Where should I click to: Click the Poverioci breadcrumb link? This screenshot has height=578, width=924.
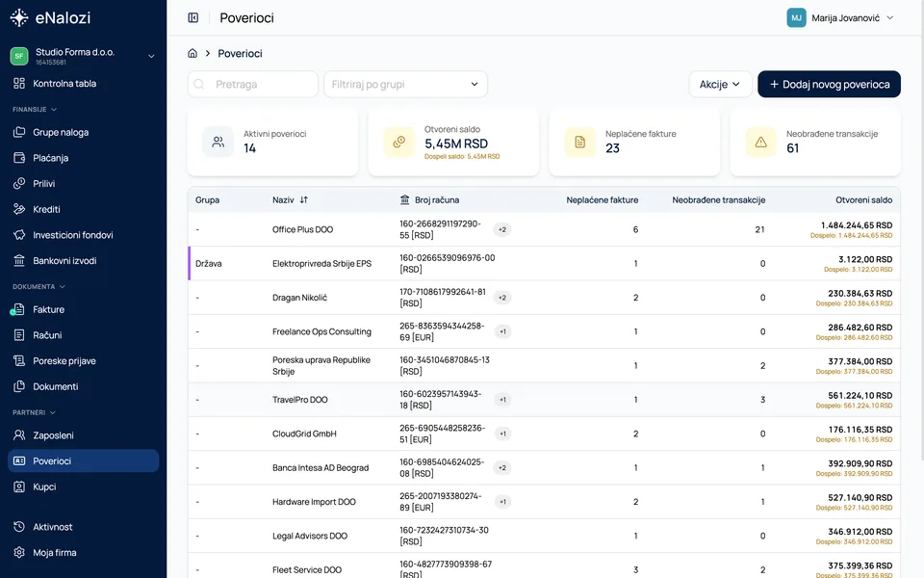click(x=240, y=54)
